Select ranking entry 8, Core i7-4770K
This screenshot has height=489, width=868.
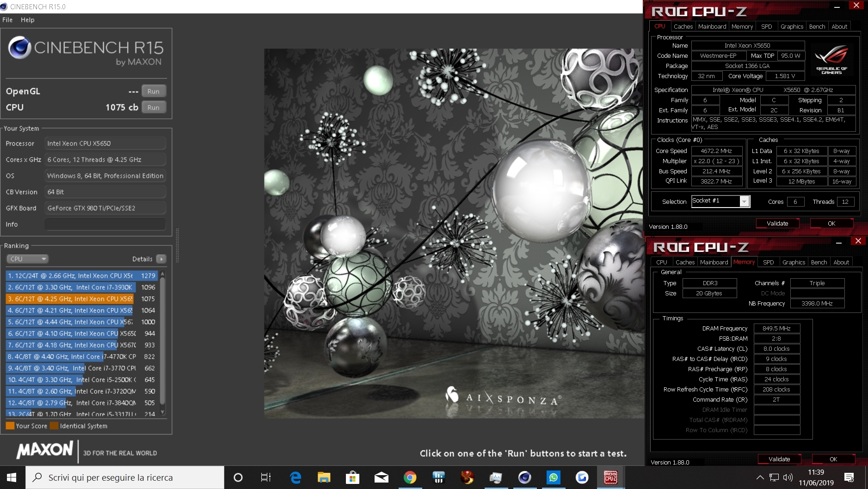[82, 356]
